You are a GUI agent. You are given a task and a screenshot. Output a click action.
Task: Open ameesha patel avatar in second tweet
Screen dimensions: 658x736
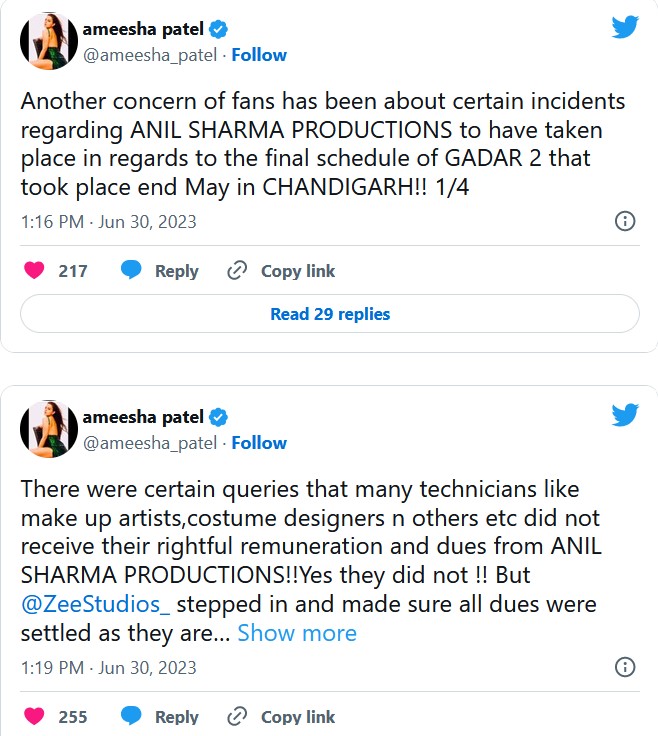[x=49, y=429]
